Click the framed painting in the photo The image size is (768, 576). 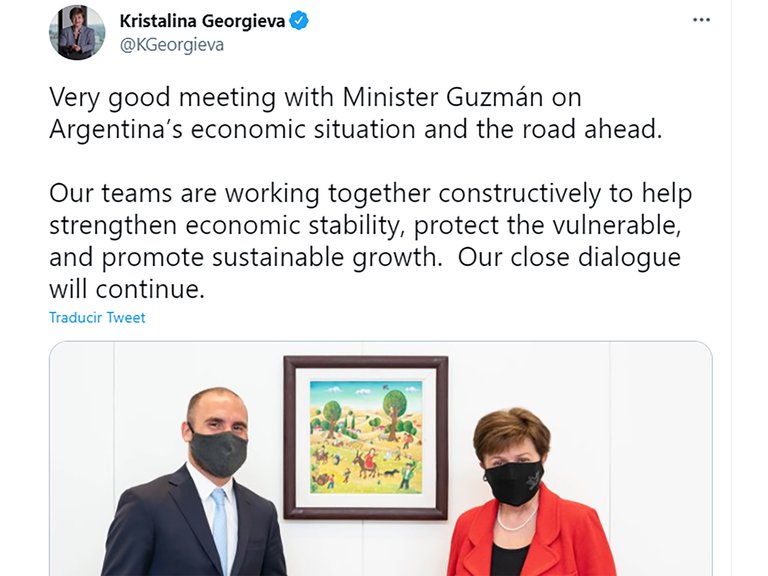pyautogui.click(x=365, y=437)
